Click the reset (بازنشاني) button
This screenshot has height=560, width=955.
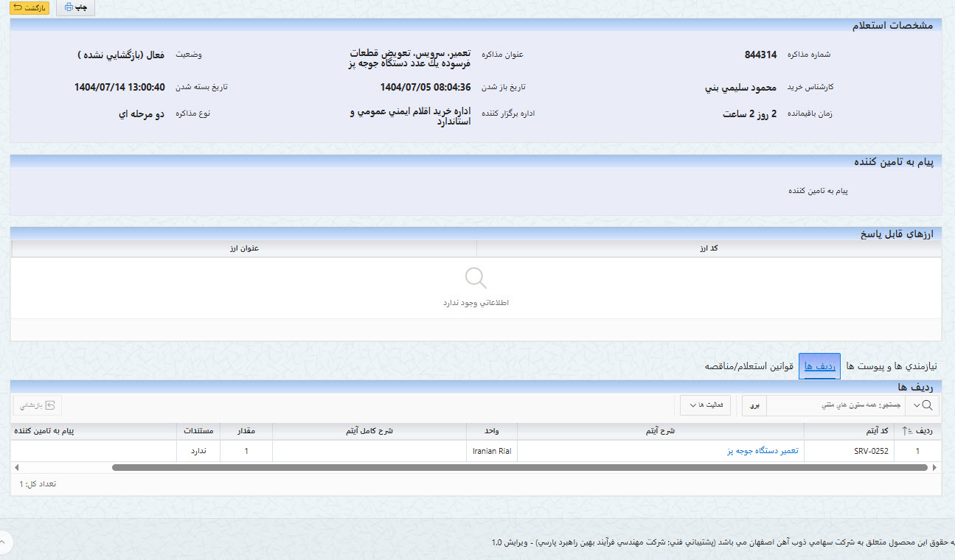click(x=38, y=405)
